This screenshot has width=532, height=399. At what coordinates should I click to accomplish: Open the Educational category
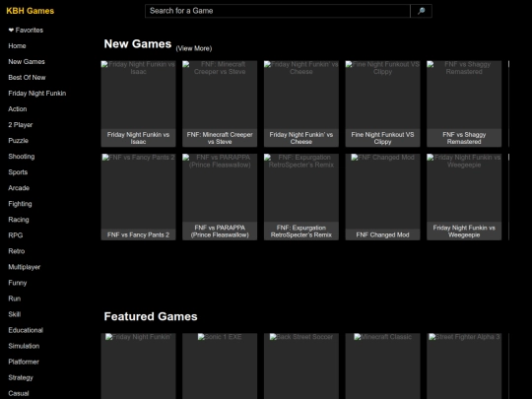tap(26, 330)
